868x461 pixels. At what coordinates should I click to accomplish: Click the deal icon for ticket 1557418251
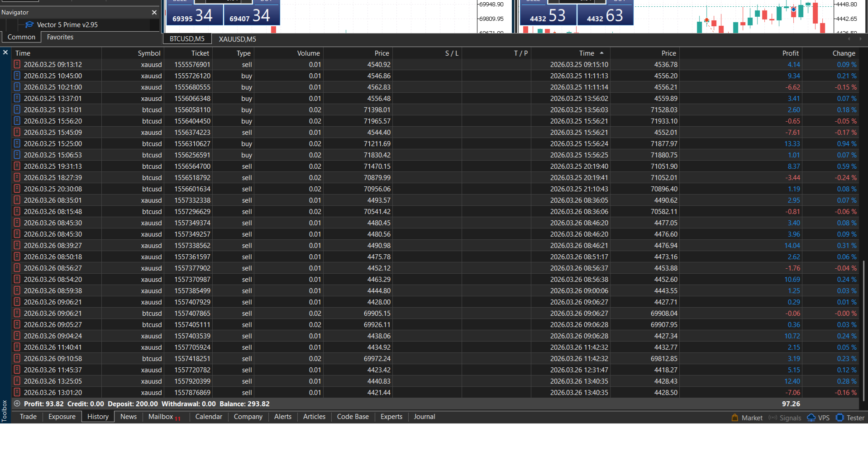point(17,358)
